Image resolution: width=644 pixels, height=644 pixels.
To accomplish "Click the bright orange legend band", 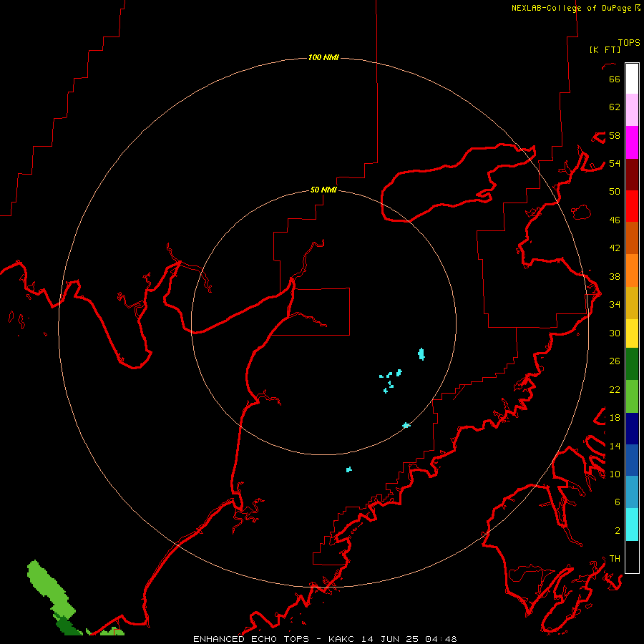I will coord(632,270).
